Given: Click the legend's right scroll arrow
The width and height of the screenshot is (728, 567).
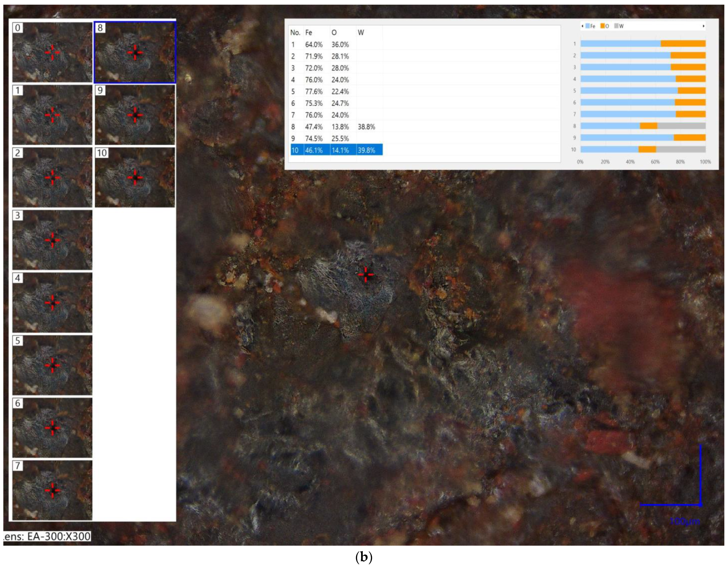Looking at the screenshot, I should [703, 26].
